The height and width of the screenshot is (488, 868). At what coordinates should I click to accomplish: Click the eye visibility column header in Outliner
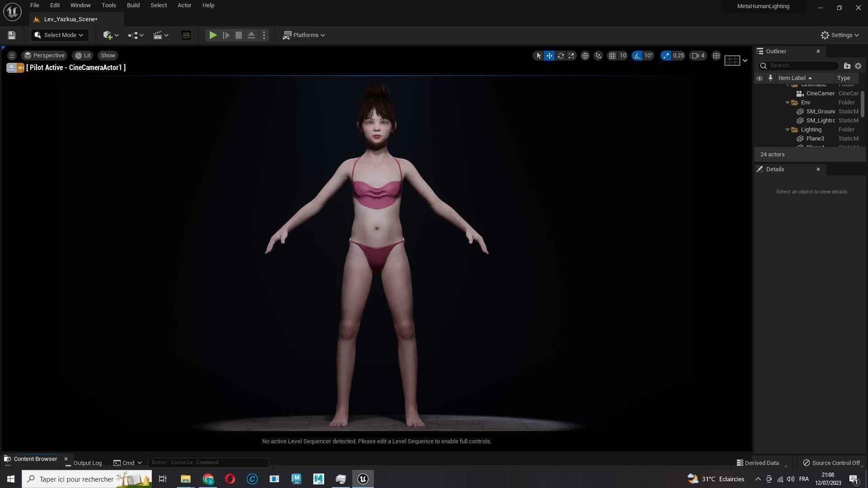pyautogui.click(x=759, y=78)
